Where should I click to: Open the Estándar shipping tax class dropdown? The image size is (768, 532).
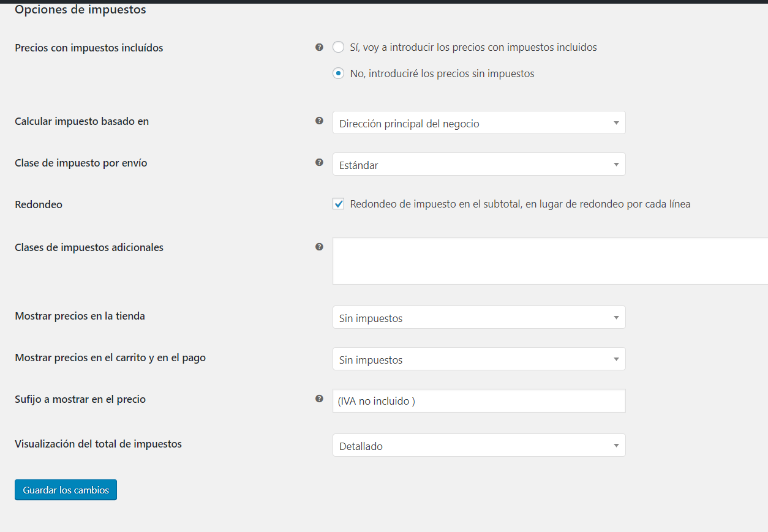click(x=479, y=164)
